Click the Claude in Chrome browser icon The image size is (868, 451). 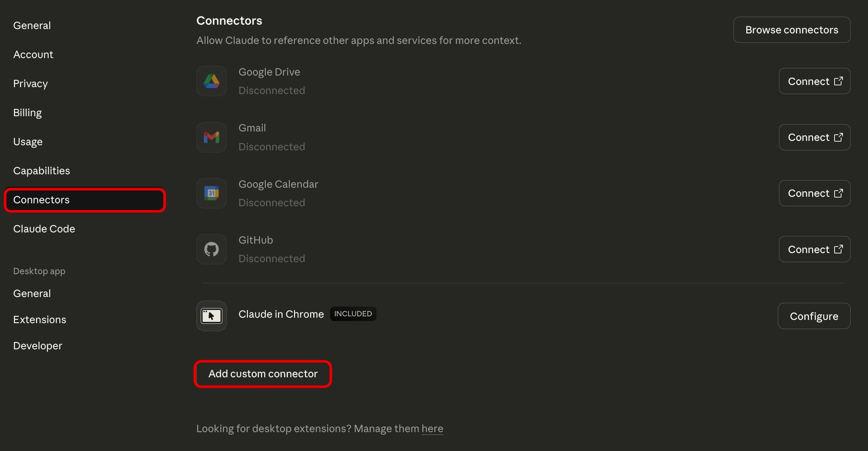(211, 316)
